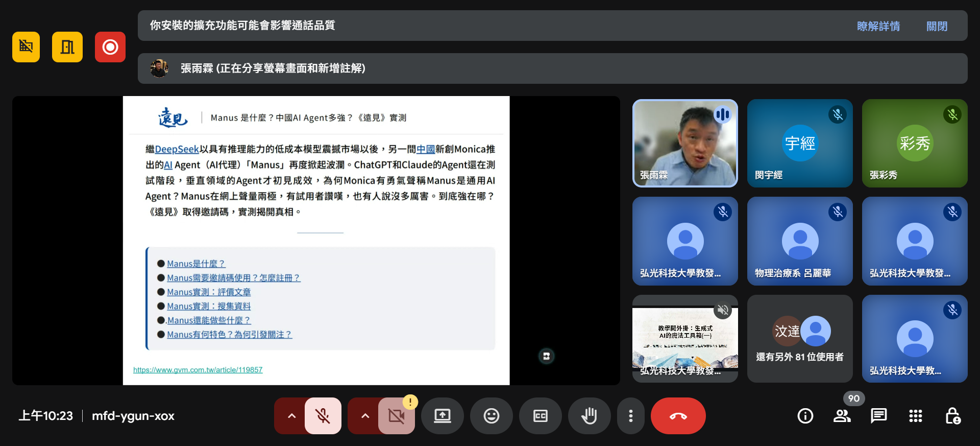Image resolution: width=980 pixels, height=446 pixels.
Task: Expand video settings chevron beside camera
Action: pyautogui.click(x=365, y=416)
